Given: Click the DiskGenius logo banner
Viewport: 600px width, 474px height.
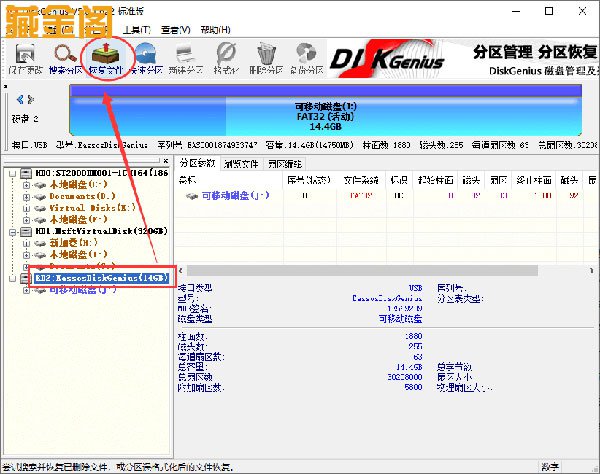Looking at the screenshot, I should tap(387, 59).
